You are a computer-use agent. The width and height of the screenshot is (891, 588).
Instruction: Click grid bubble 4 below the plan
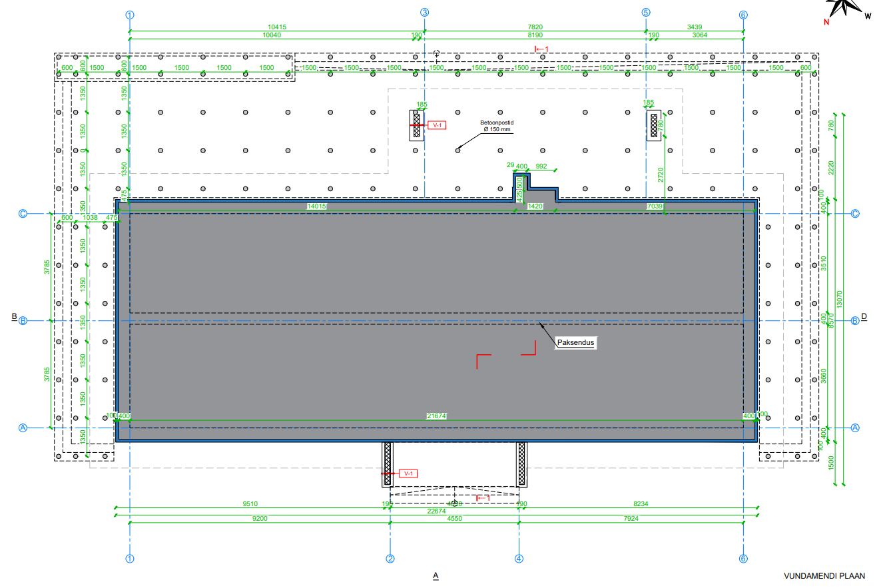click(519, 559)
